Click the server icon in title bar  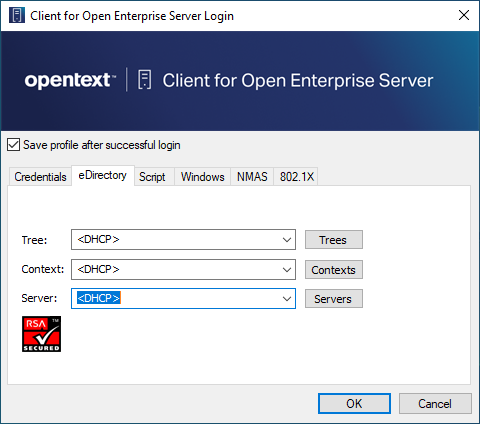pos(17,15)
